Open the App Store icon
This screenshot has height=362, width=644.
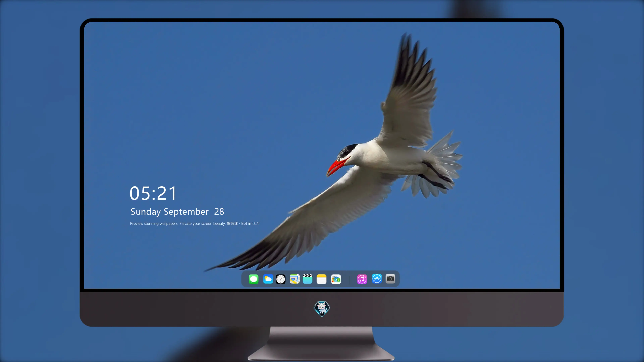pyautogui.click(x=377, y=279)
